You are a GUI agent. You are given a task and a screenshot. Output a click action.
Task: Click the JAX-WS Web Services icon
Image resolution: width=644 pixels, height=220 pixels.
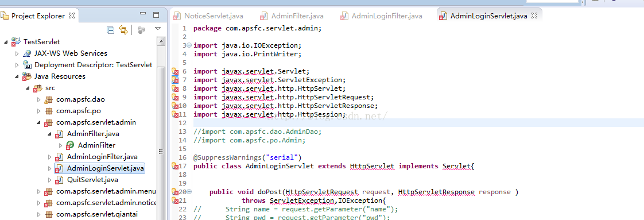pos(27,53)
